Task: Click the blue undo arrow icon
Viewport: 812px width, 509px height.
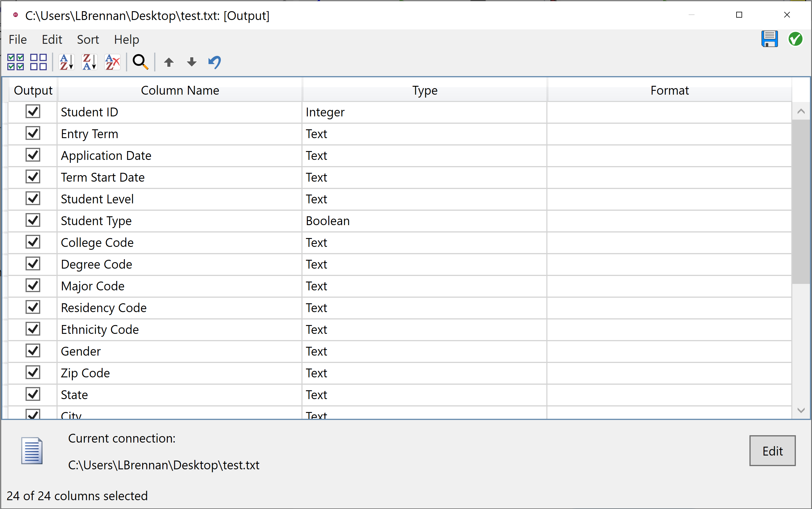Action: (215, 62)
